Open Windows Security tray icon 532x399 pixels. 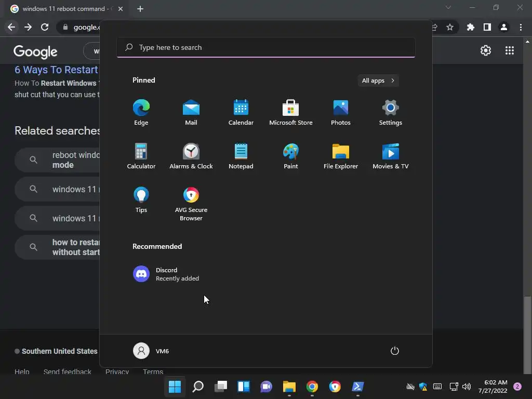coord(423,387)
